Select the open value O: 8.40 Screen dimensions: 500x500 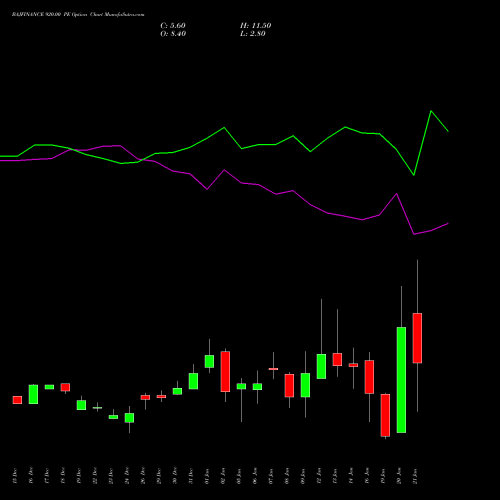(173, 34)
